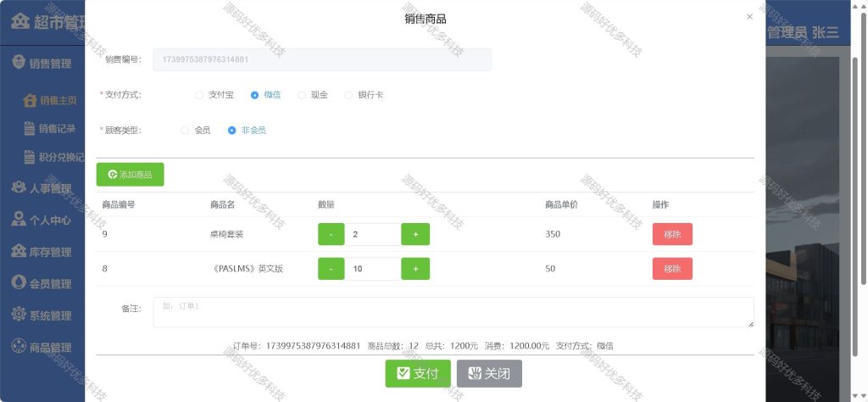Click the 库存管理 warehouse icon
The width and height of the screenshot is (868, 402).
tap(19, 250)
